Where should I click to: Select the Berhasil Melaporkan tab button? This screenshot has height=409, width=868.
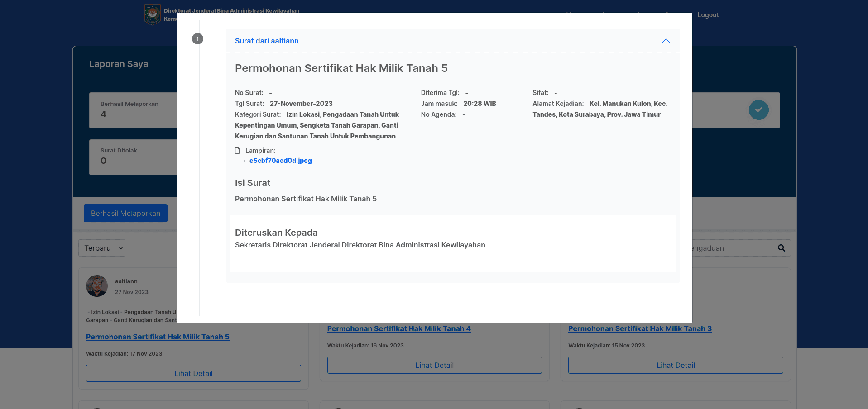coord(125,213)
